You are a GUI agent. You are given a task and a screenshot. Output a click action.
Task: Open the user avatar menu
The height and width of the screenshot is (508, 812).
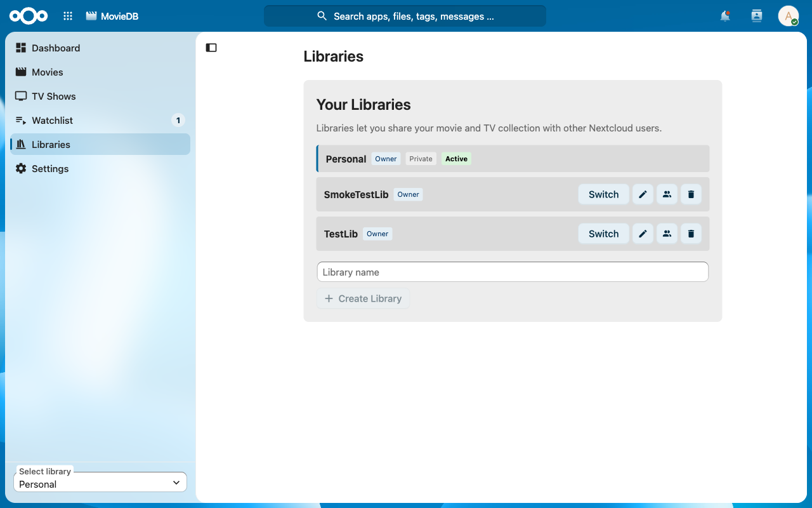pyautogui.click(x=789, y=16)
